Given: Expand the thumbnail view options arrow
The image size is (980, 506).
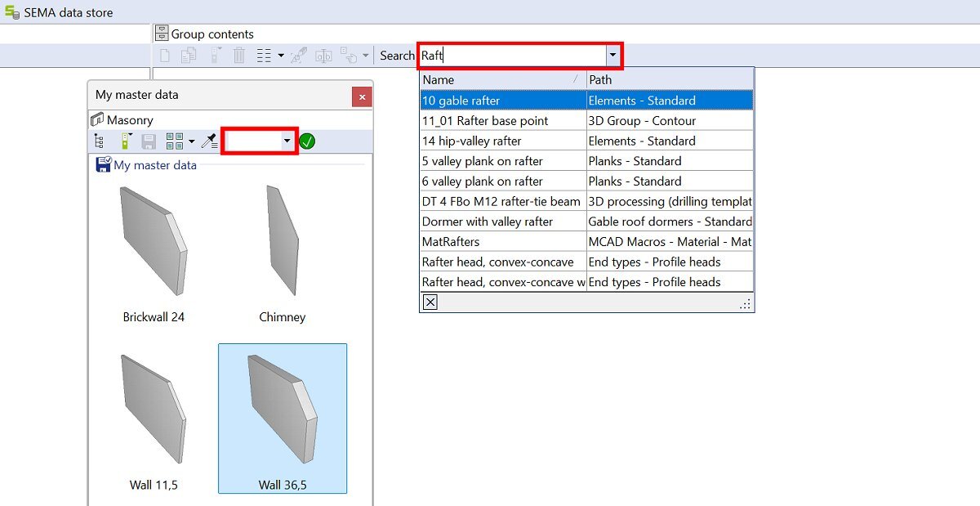Looking at the screenshot, I should [x=192, y=141].
